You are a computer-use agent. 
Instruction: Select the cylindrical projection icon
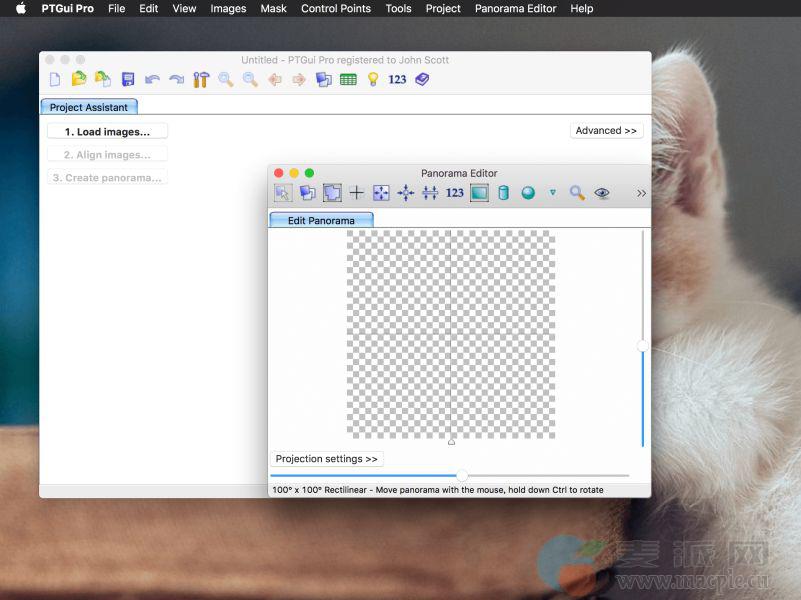coord(504,193)
